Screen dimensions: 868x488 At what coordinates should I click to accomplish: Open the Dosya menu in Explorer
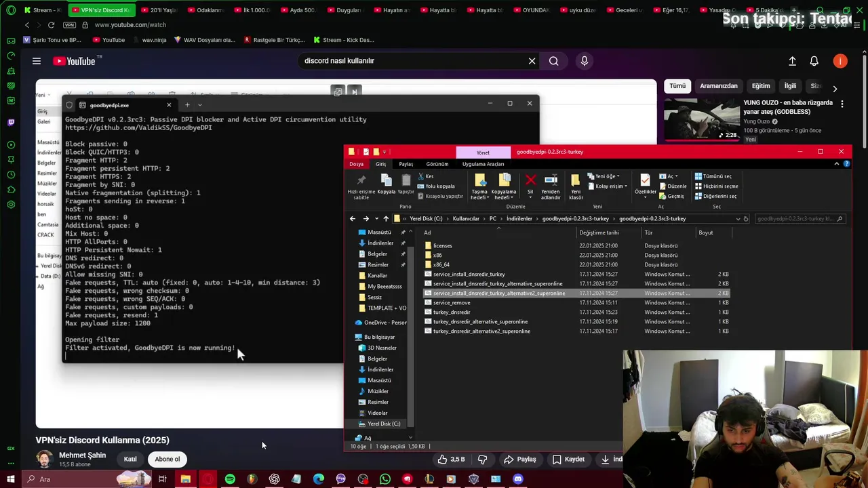[357, 164]
